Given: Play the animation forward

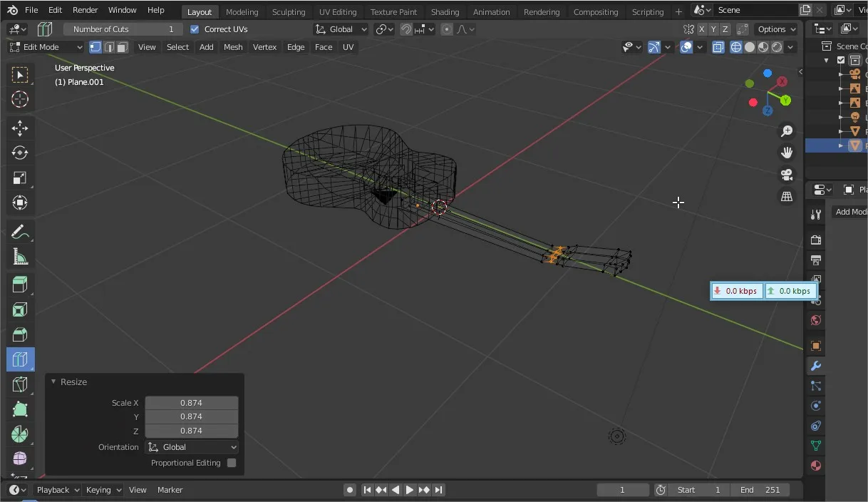Looking at the screenshot, I should tap(410, 490).
